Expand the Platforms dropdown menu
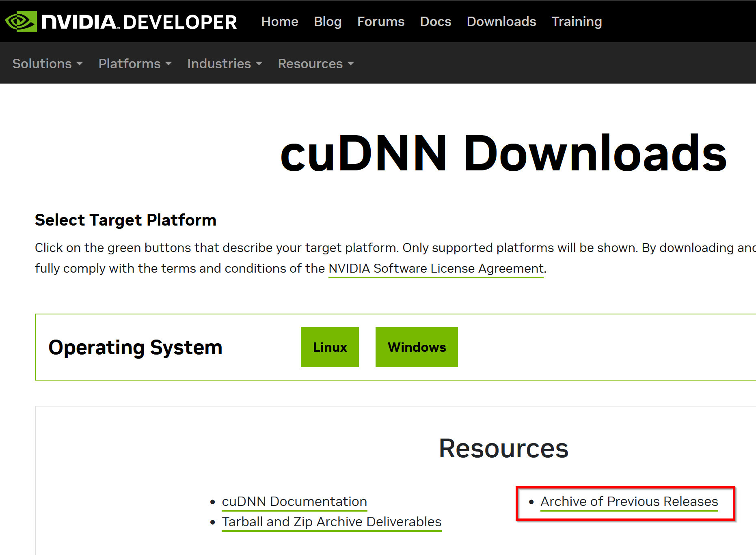 [x=135, y=64]
